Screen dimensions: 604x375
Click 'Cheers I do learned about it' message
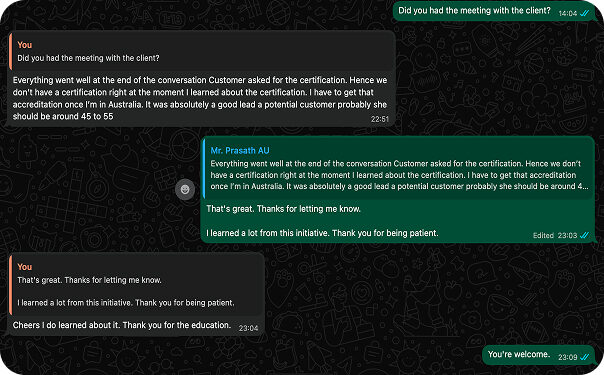tap(122, 325)
